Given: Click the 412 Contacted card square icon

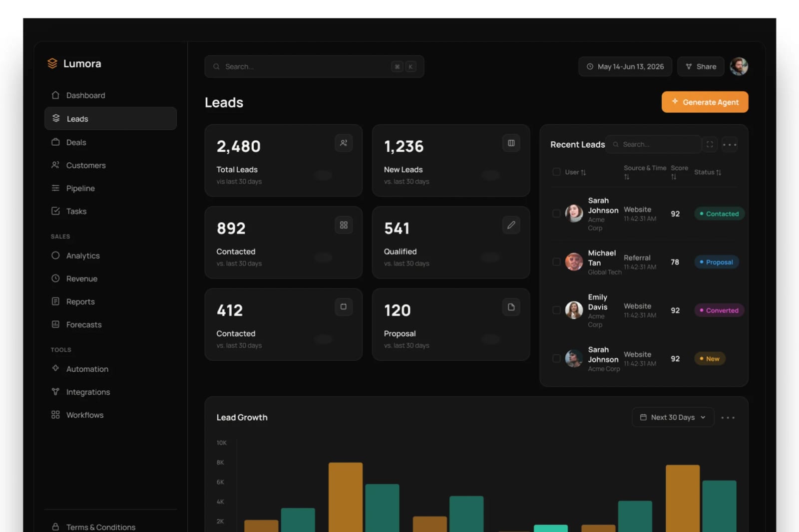Looking at the screenshot, I should click(344, 307).
